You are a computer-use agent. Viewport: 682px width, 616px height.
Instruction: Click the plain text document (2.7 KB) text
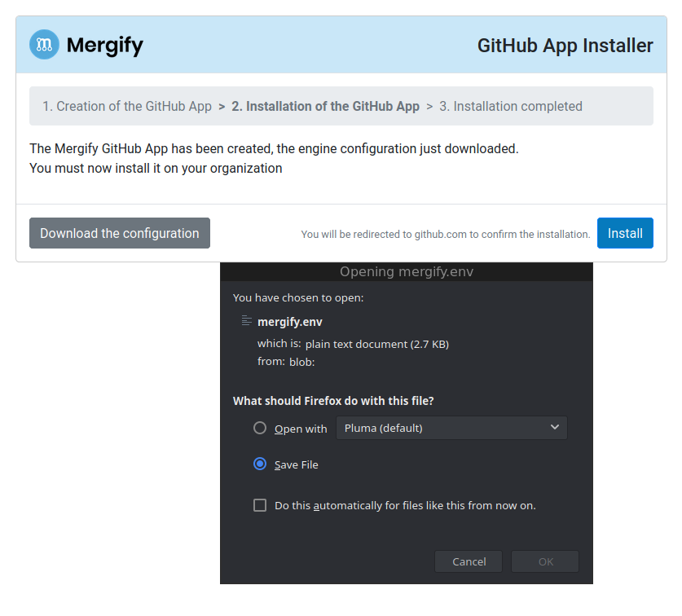point(376,344)
